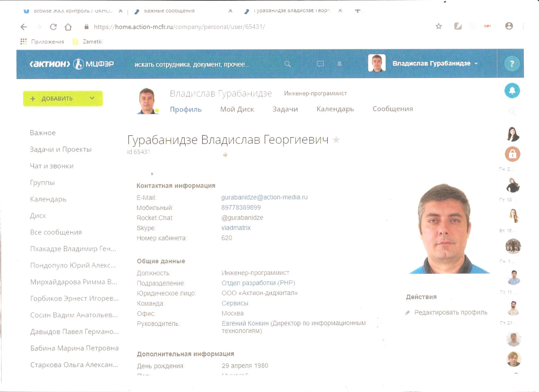This screenshot has width=539, height=392.
Task: Click the browser reload icon
Action: coord(53,27)
